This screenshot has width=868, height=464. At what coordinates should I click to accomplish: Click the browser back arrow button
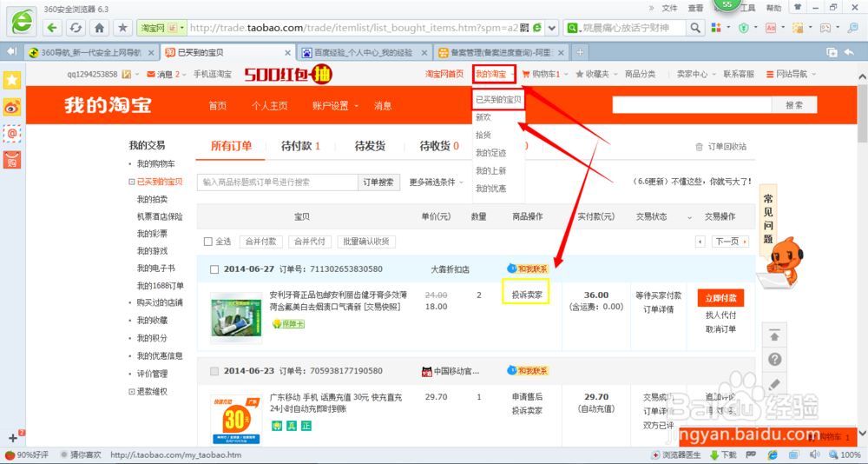click(x=52, y=27)
